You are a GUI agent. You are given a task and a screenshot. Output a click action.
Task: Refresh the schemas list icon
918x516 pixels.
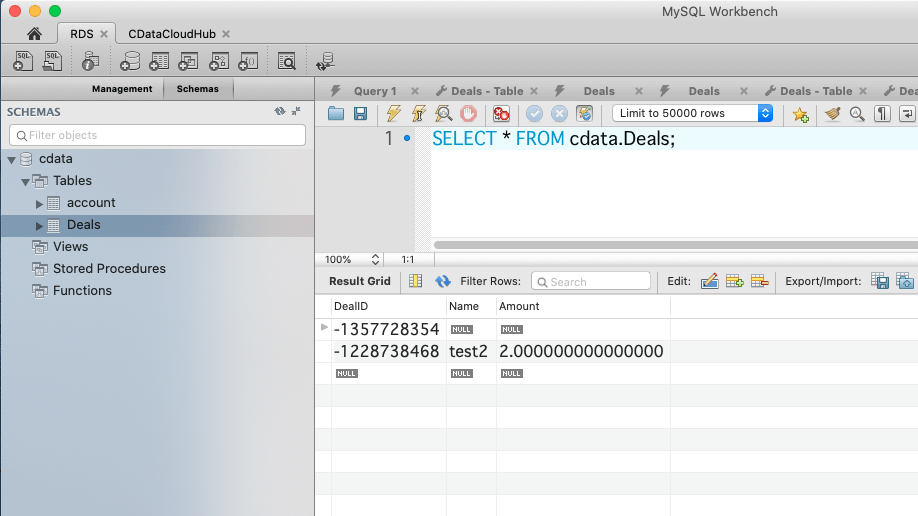[x=279, y=111]
